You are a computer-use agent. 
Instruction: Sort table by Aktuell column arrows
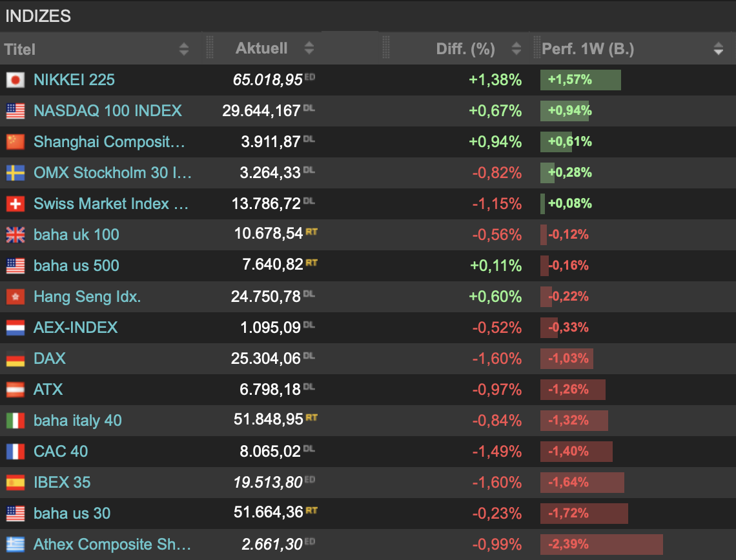tap(309, 48)
